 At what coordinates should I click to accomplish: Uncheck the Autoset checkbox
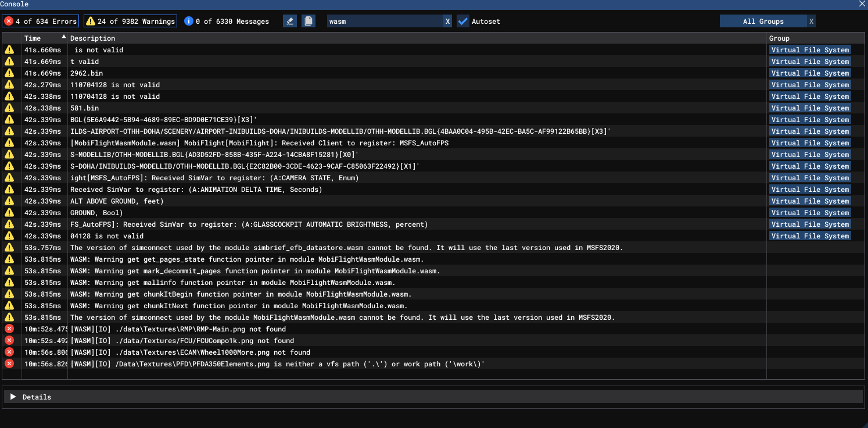(462, 22)
